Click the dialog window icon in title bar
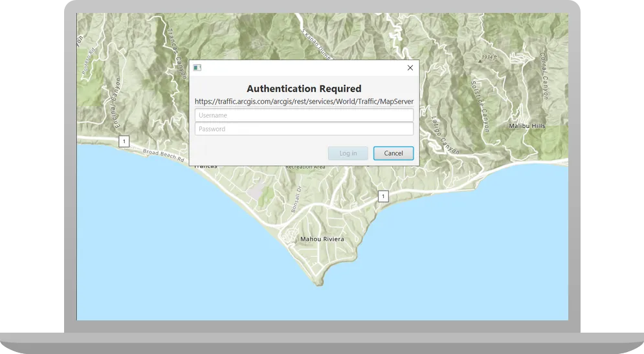This screenshot has height=354, width=644. coord(197,68)
